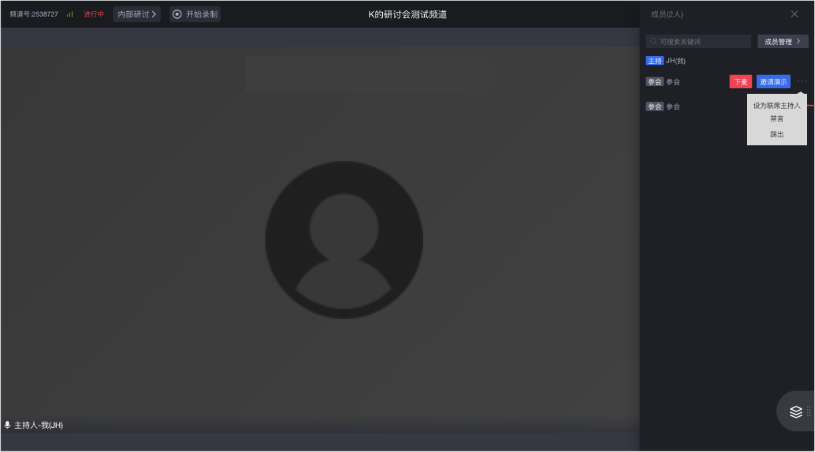815x452 pixels.
Task: Open the three-dot more options for participant
Action: click(801, 81)
